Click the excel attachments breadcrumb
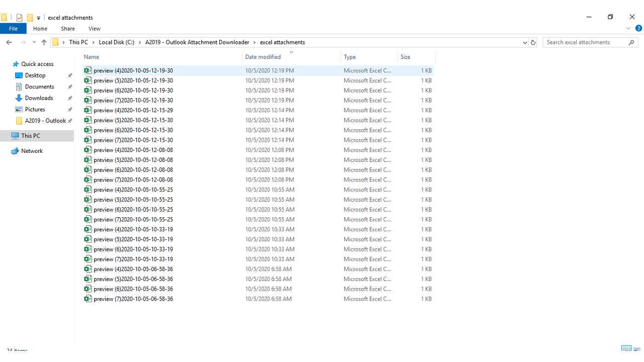The image size is (644, 362). pos(282,42)
